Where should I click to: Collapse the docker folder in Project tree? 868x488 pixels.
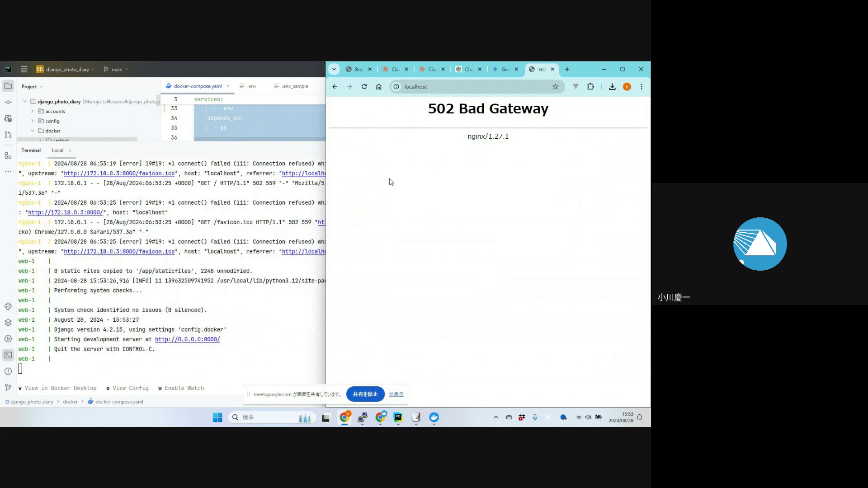33,131
